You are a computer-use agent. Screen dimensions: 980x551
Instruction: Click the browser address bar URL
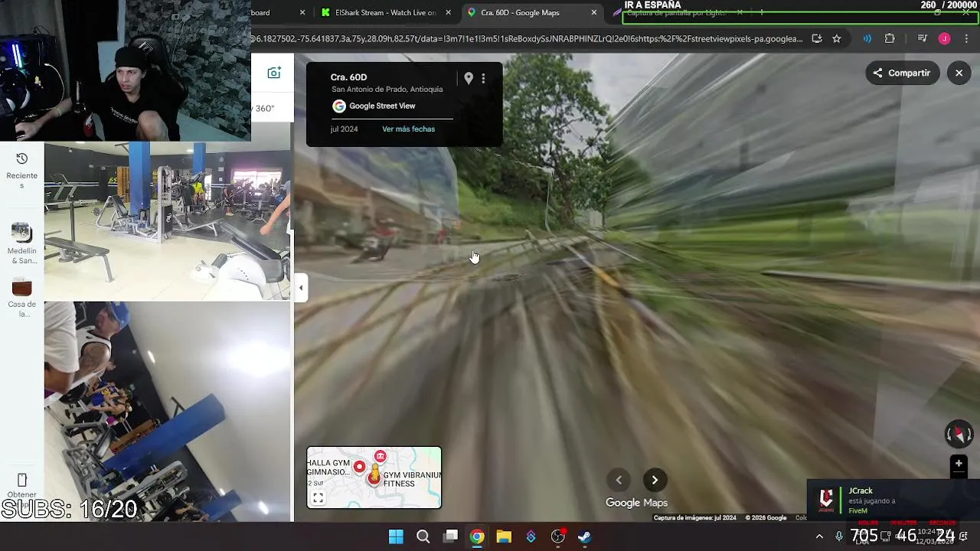coord(527,39)
